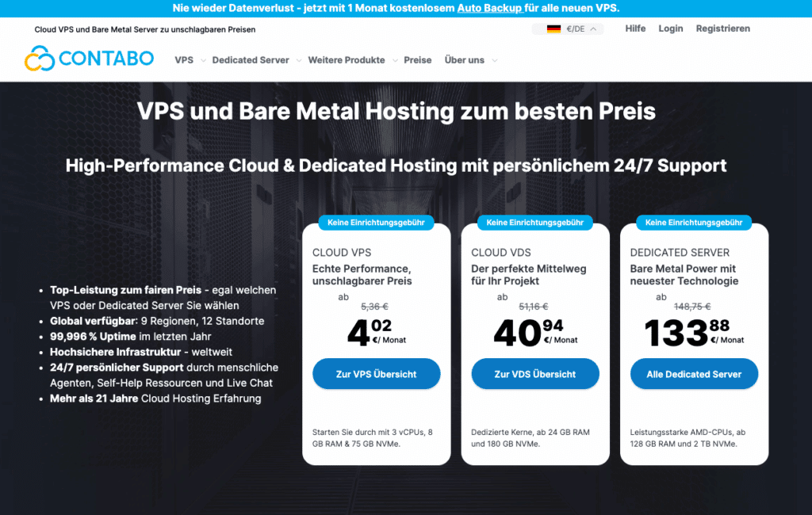Expand the Dedicated Server menu chevron
The height and width of the screenshot is (515, 812).
[299, 60]
